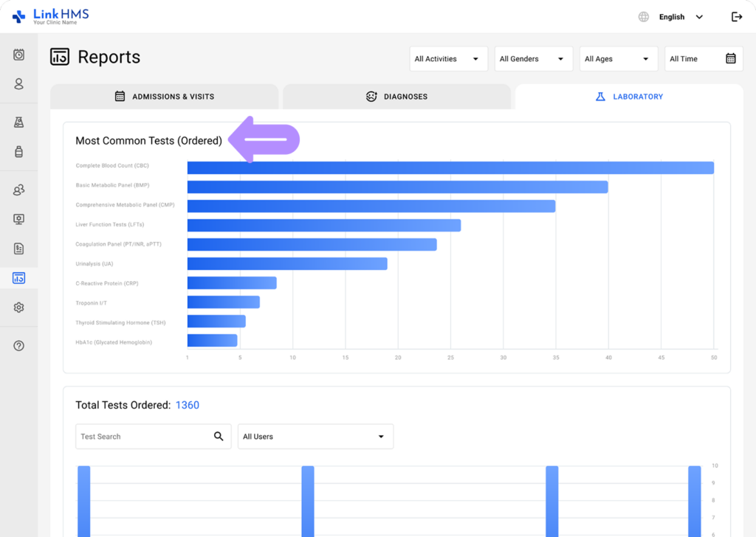Open the monitor screen sidebar icon
Viewport: 756px width, 537px height.
(19, 219)
